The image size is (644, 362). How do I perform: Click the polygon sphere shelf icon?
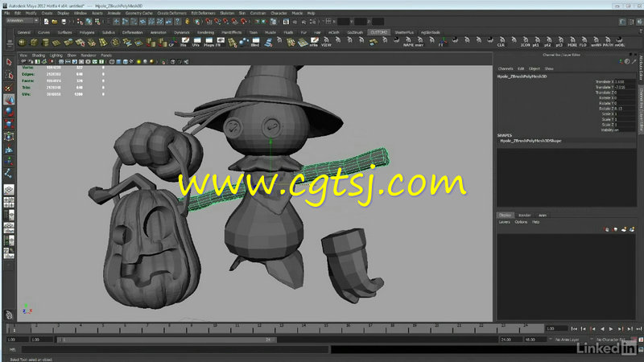tap(23, 43)
